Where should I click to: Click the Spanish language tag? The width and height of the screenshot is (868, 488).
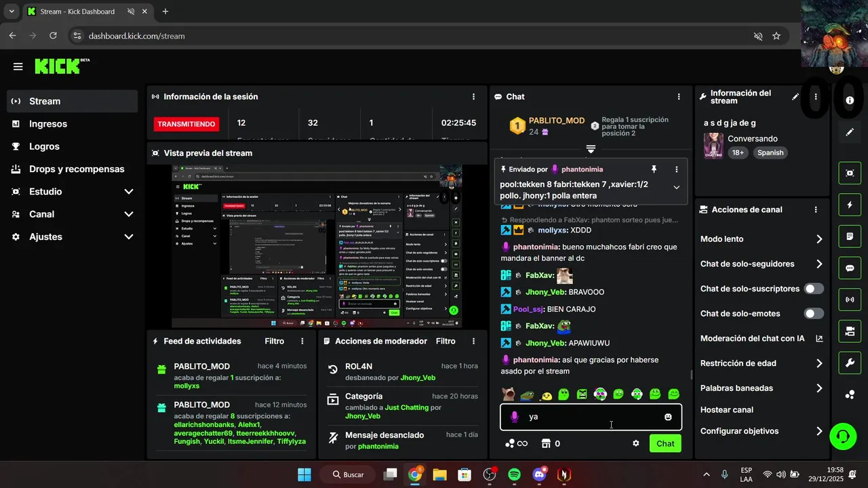pyautogui.click(x=770, y=153)
